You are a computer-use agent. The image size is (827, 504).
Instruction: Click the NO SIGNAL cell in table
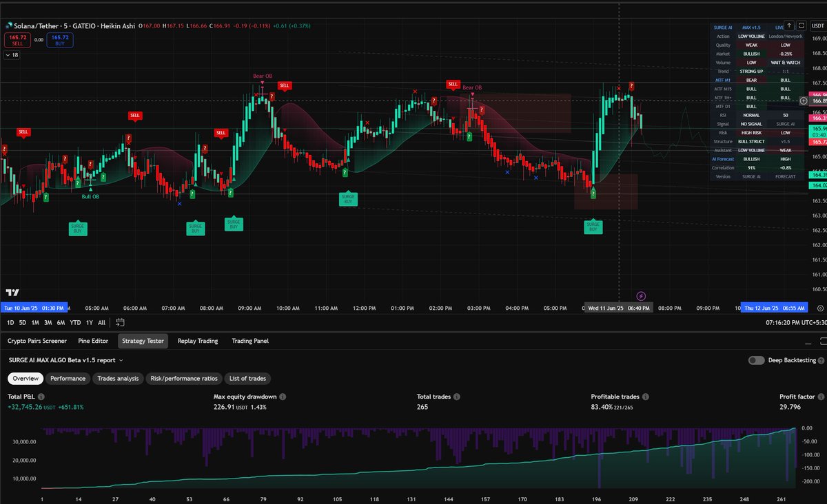coord(751,124)
